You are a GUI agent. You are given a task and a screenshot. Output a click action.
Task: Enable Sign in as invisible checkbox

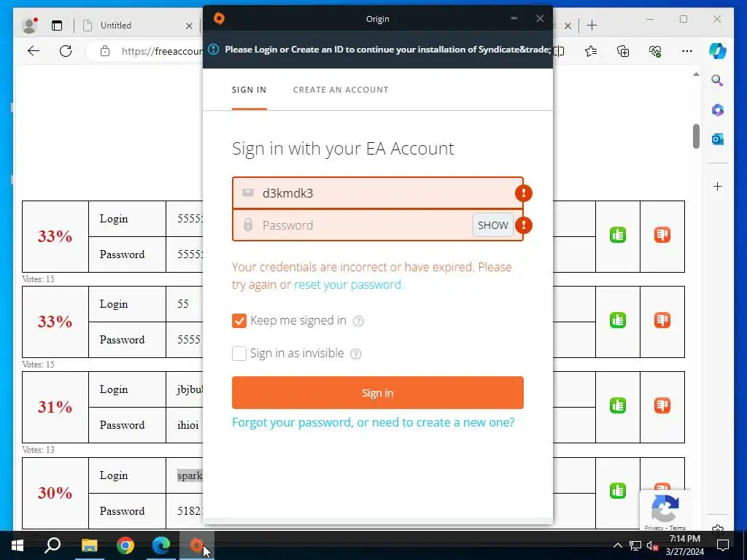coord(239,354)
